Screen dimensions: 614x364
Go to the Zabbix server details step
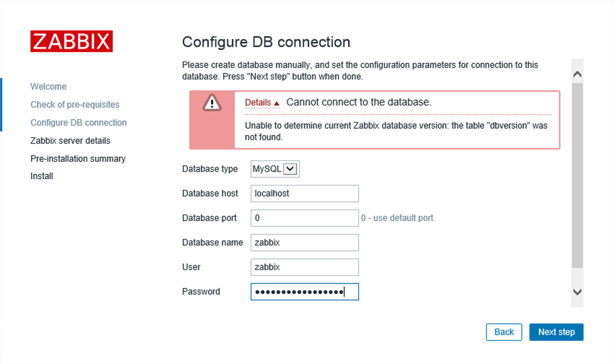(70, 140)
